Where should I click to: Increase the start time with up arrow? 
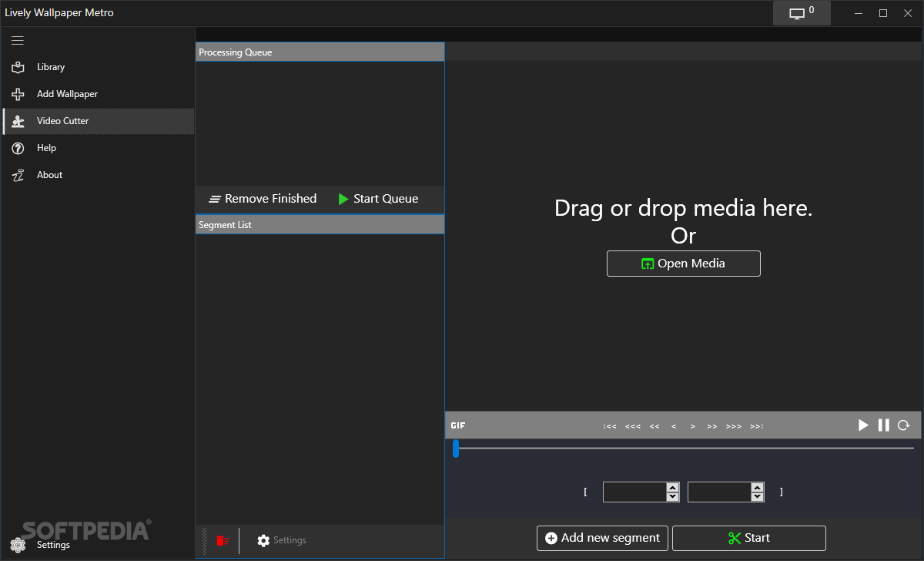tap(673, 487)
